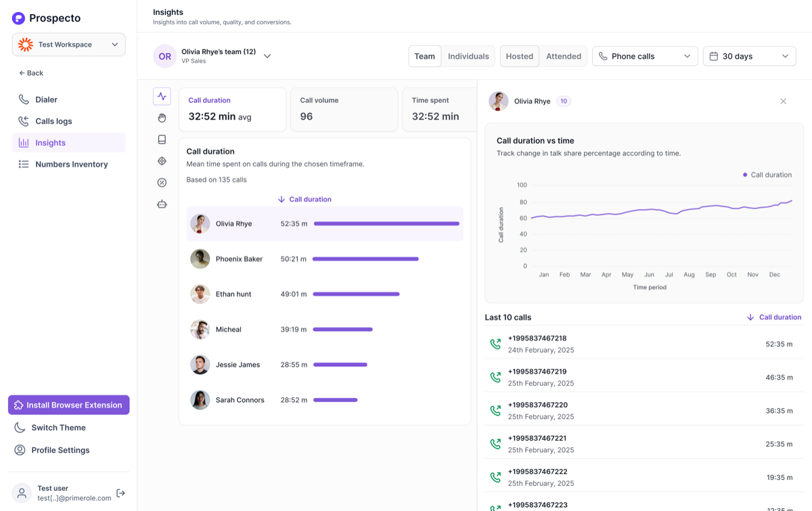The height and width of the screenshot is (511, 812).
Task: Select the target crosshair insights icon
Action: point(162,161)
